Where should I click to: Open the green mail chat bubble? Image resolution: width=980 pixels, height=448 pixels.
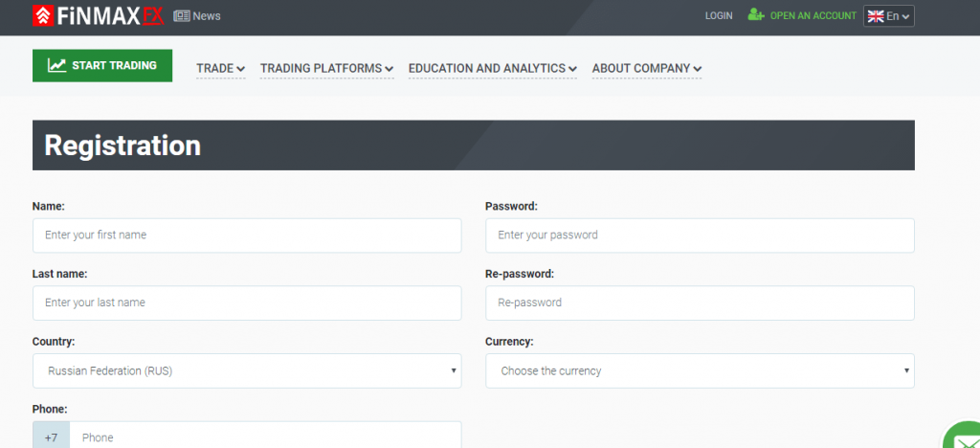(x=963, y=437)
